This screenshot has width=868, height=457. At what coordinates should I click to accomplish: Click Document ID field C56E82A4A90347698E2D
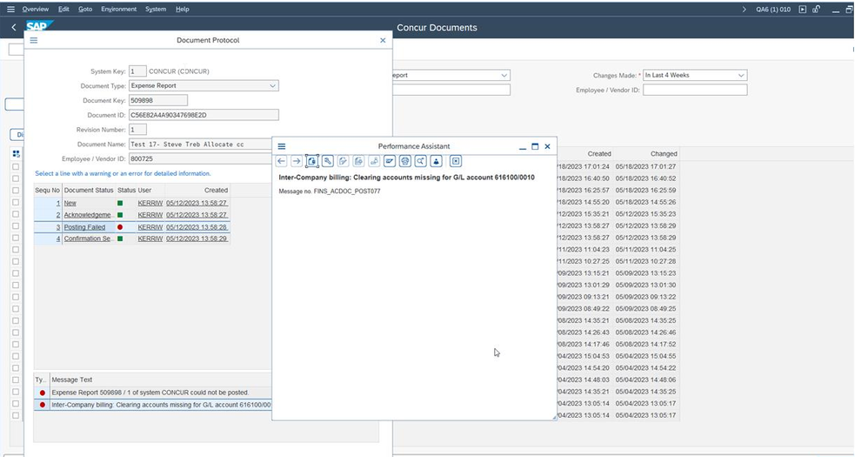[x=204, y=115]
